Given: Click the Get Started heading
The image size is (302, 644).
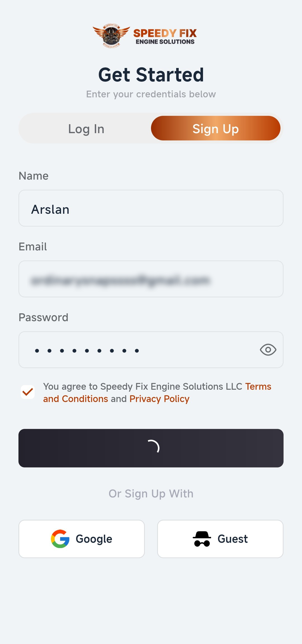Looking at the screenshot, I should 151,75.
